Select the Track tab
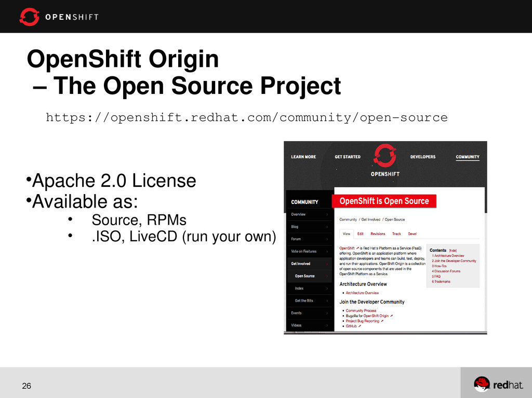Screen dimensions: 532x398 point(396,234)
